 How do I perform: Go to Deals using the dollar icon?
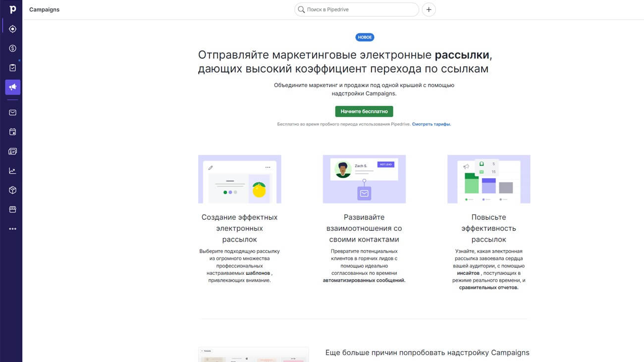pos(12,49)
